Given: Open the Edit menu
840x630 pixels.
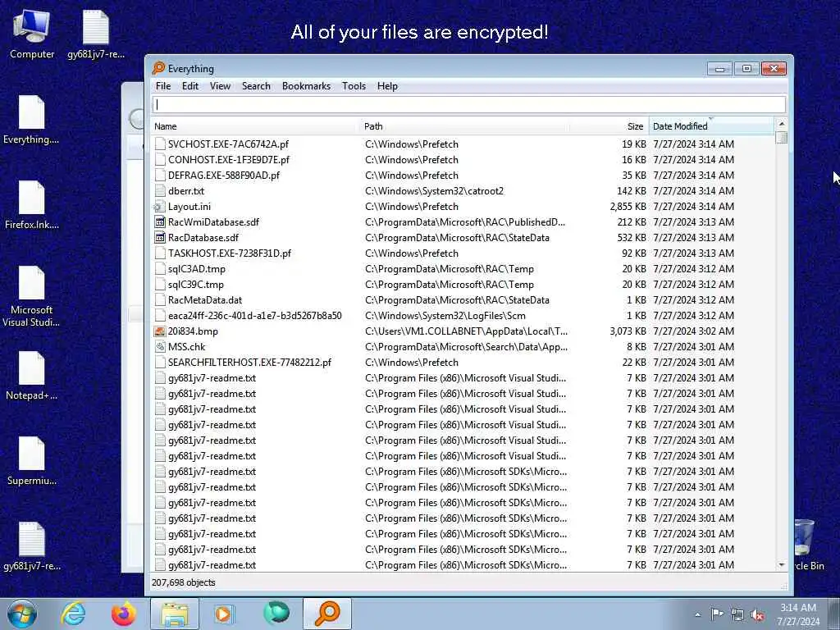Looking at the screenshot, I should pyautogui.click(x=190, y=85).
